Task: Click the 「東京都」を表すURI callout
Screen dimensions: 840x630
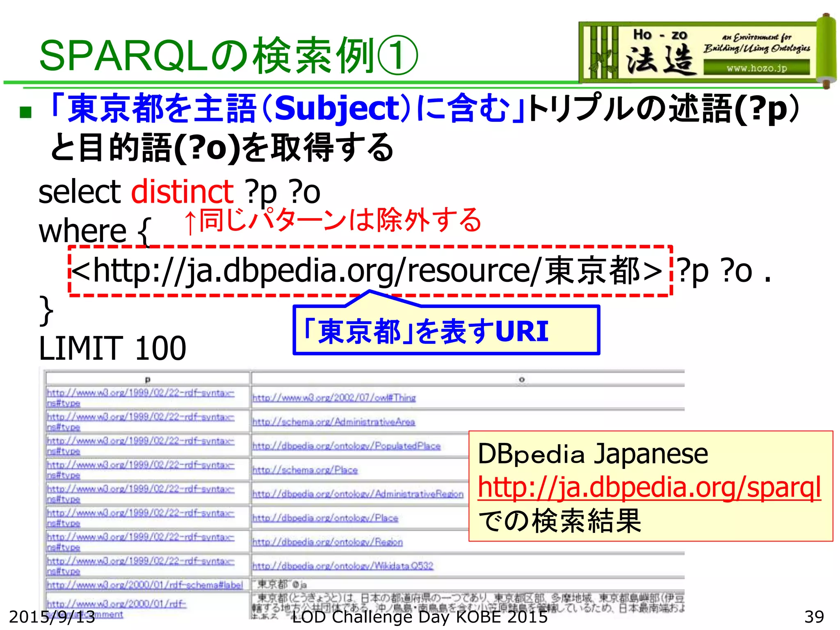Action: (446, 331)
